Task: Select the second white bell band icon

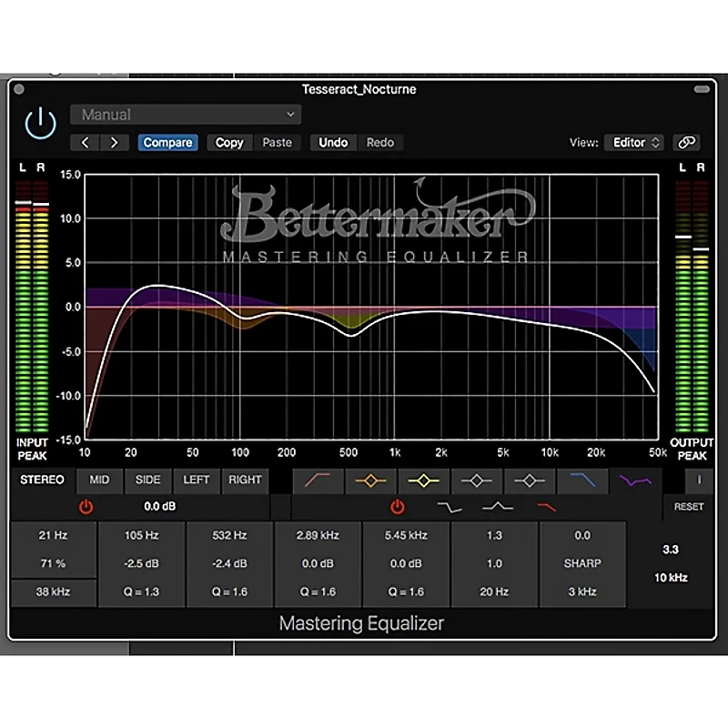Action: [530, 480]
